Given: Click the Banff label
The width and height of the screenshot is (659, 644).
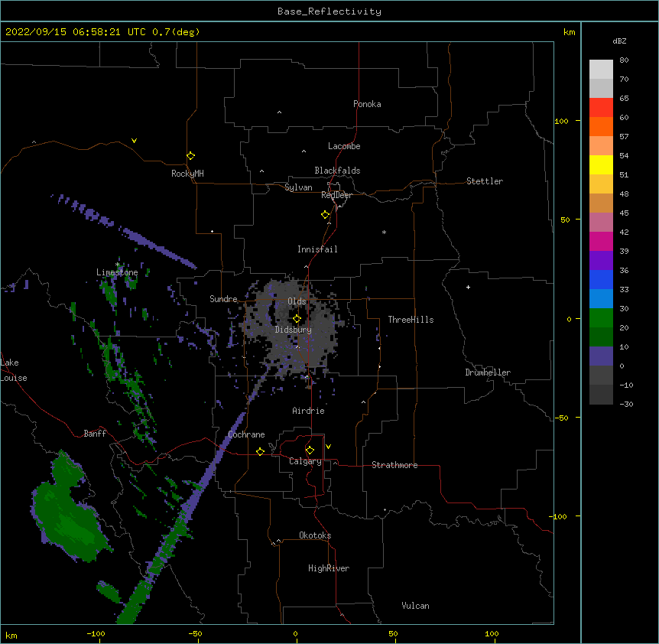Looking at the screenshot, I should (x=95, y=434).
